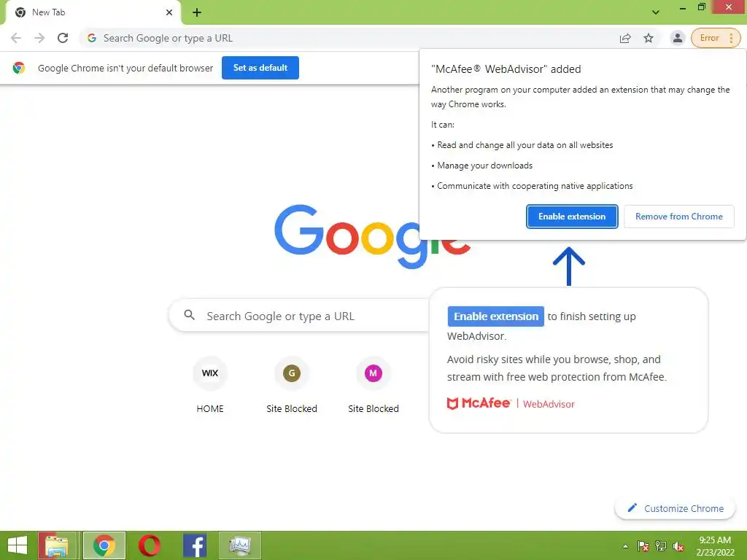Select the New Tab tab
Viewport: 747px width, 560px height.
click(x=93, y=12)
